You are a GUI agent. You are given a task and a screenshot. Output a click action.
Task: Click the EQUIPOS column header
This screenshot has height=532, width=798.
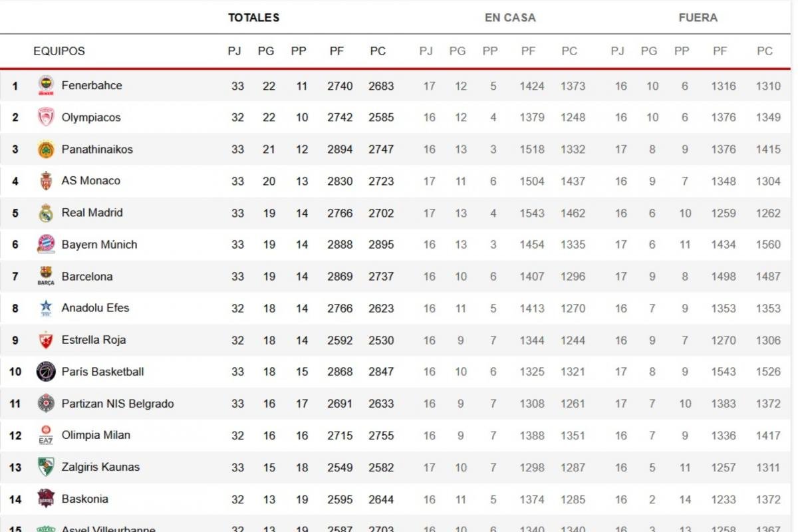(59, 51)
